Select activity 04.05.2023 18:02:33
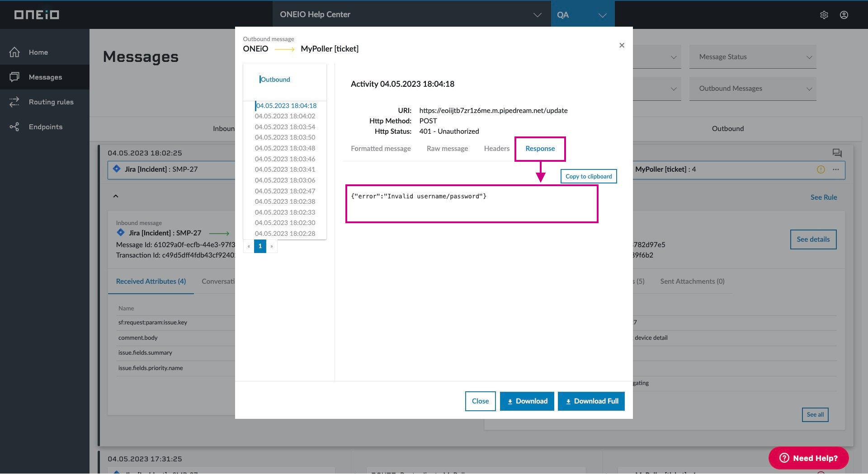Screen dimensions: 868x474 tap(285, 212)
